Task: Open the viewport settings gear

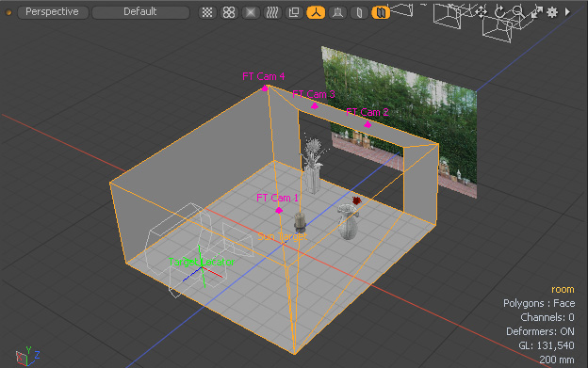Action: click(552, 12)
